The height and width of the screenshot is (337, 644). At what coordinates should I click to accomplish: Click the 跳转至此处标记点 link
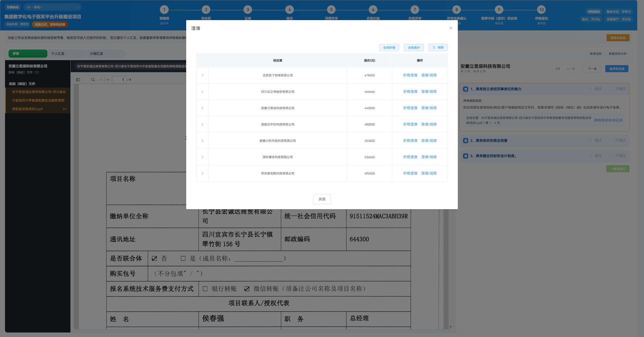point(608,120)
